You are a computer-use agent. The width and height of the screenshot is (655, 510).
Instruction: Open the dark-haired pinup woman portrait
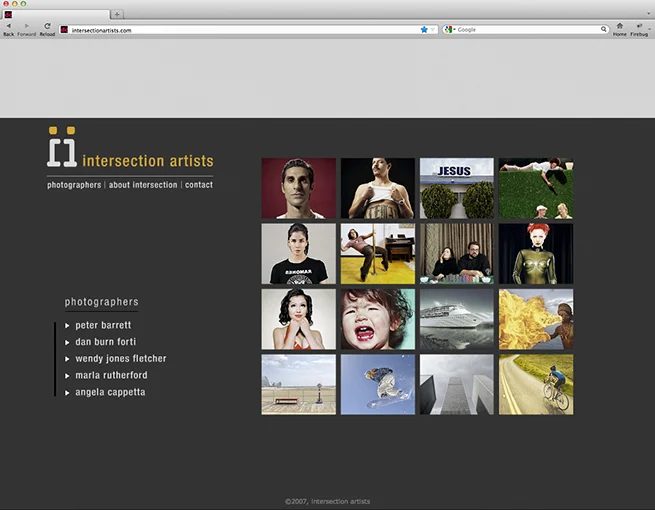coord(299,319)
